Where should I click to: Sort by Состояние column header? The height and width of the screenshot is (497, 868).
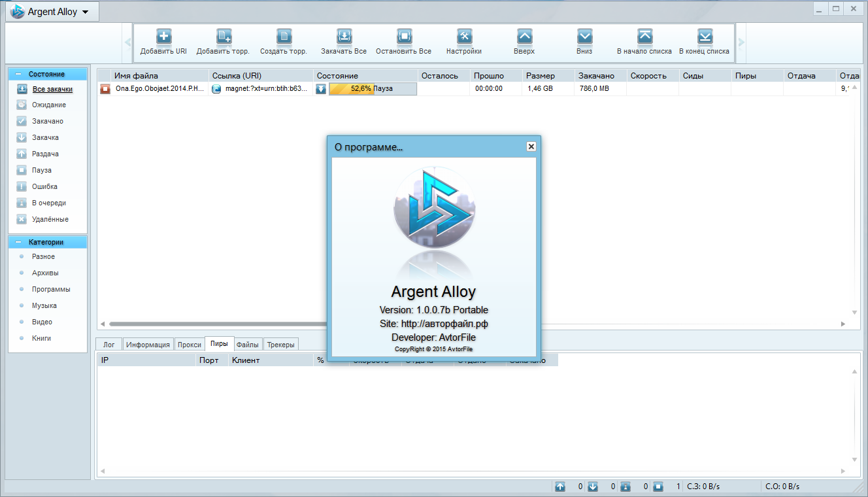365,76
